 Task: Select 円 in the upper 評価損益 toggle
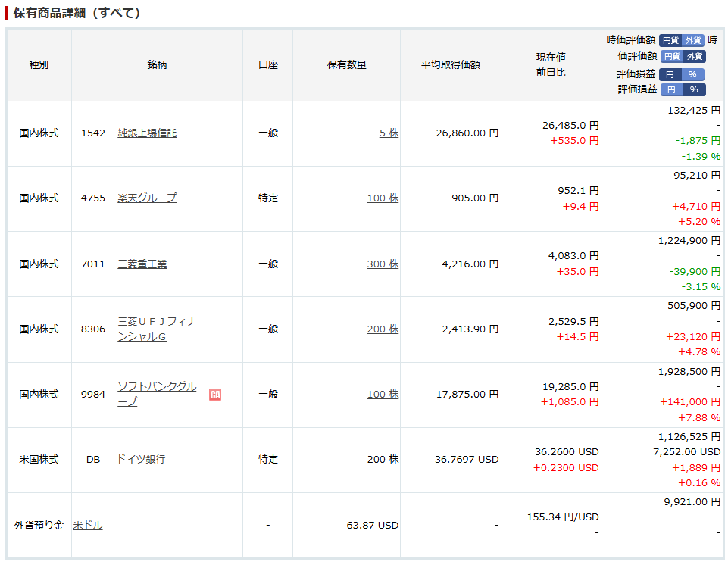pos(670,74)
